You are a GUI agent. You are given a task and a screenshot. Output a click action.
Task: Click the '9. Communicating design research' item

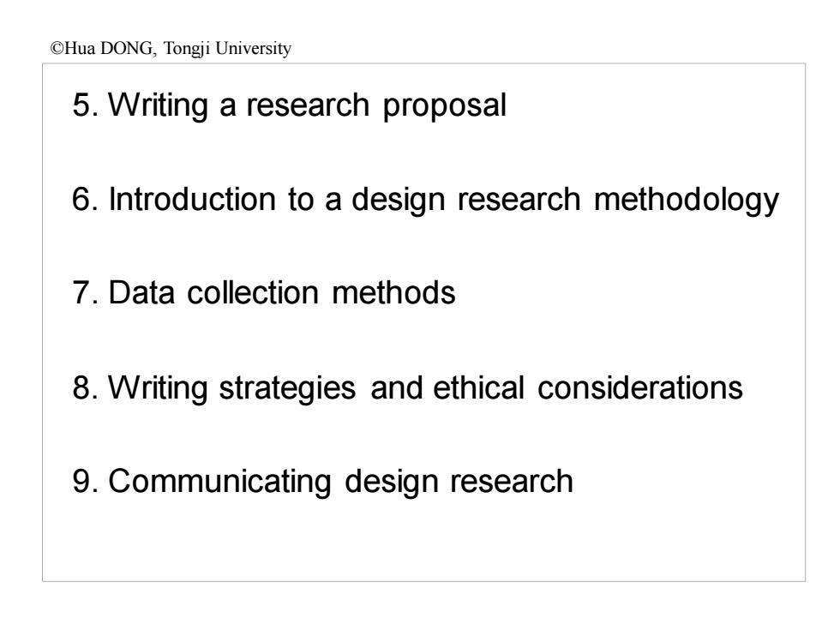tap(322, 481)
